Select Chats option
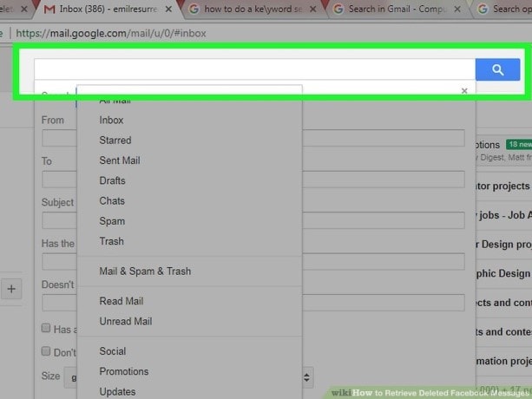532x399 pixels. pos(112,200)
